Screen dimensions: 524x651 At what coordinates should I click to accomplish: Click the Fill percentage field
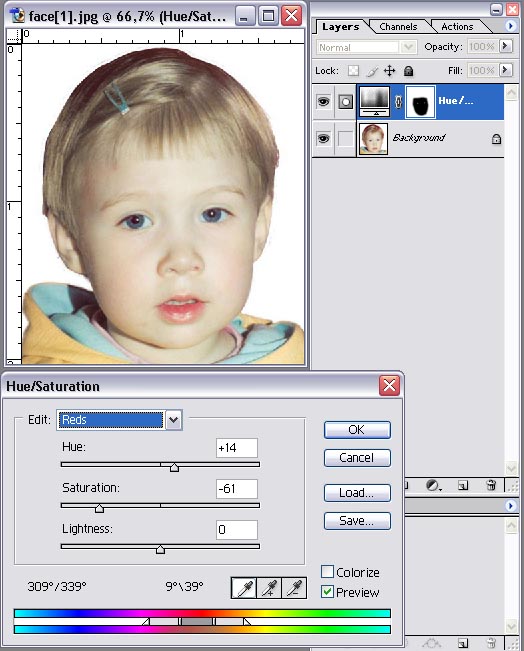pyautogui.click(x=482, y=70)
